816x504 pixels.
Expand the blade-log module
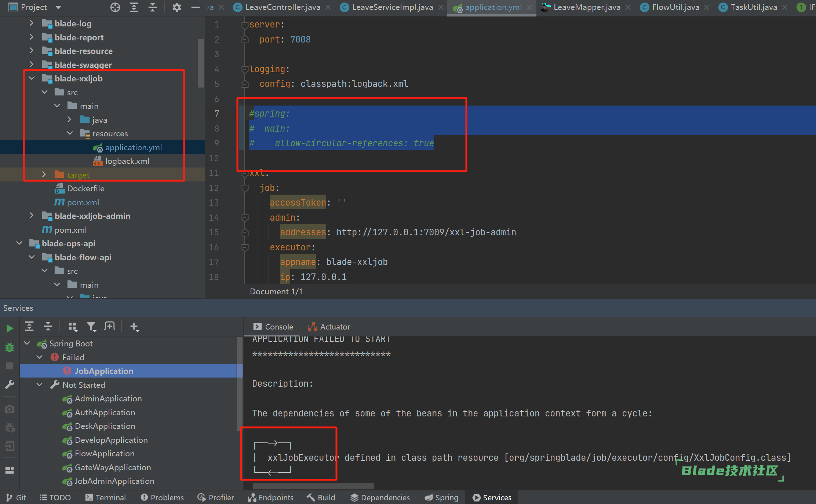point(32,23)
